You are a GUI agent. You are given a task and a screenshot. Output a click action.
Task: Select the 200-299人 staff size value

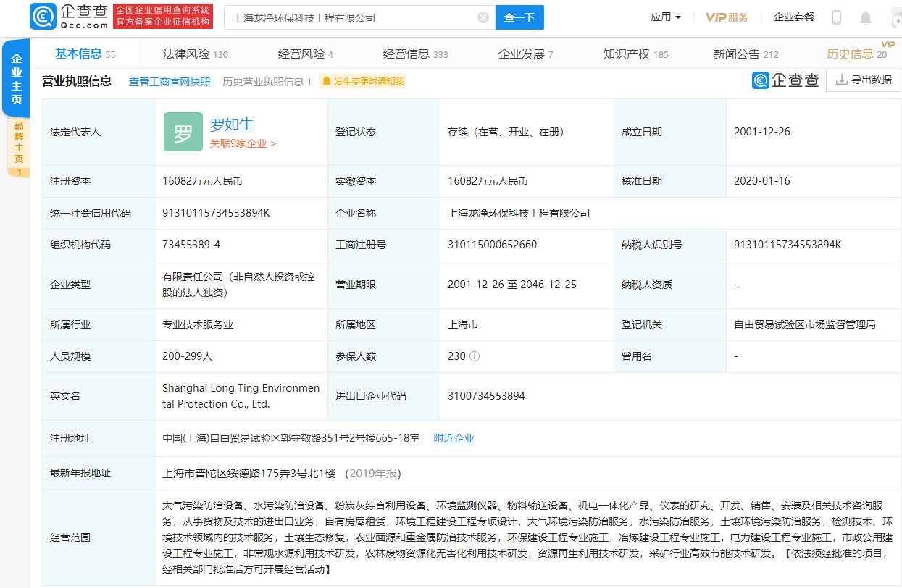pos(188,356)
